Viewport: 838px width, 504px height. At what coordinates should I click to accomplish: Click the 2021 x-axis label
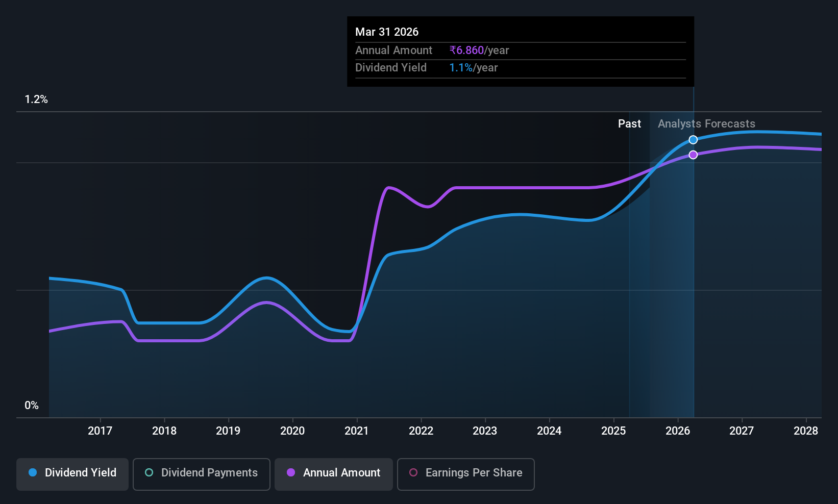(357, 431)
